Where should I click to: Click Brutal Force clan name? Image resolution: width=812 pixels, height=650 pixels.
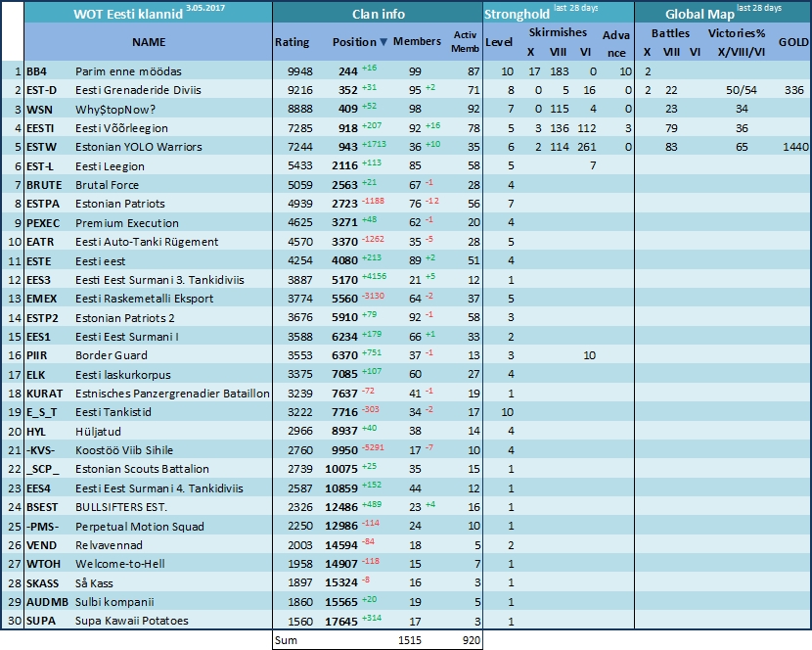tap(108, 185)
